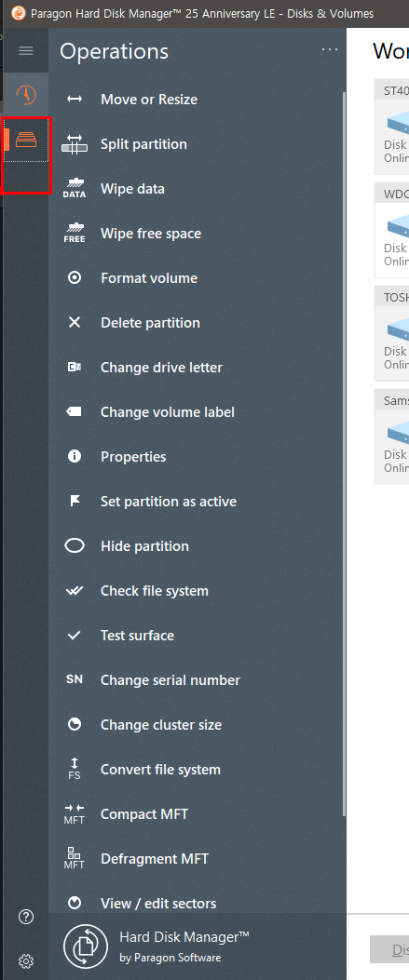Click the Wipe free space icon
Viewport: 409px width, 980px height.
pyautogui.click(x=75, y=233)
